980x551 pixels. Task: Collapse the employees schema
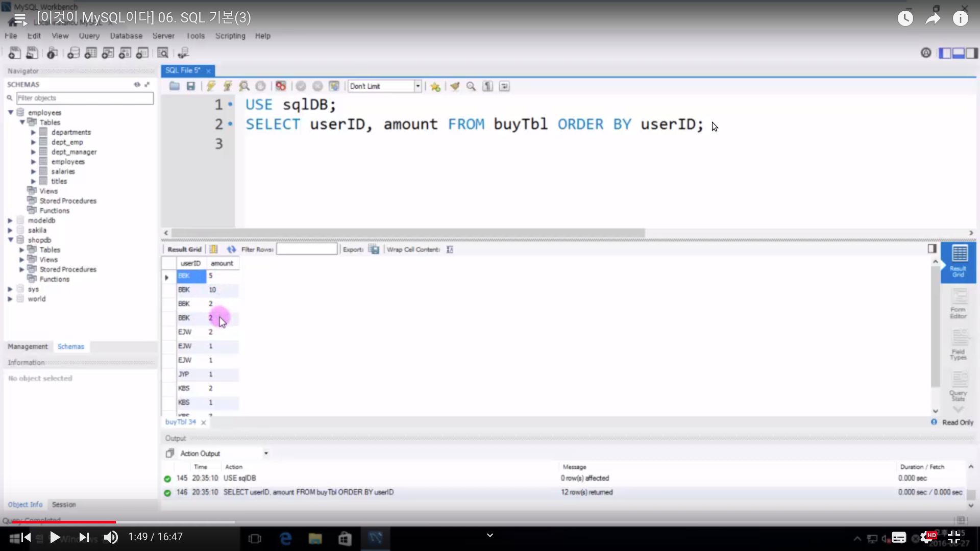[10, 112]
